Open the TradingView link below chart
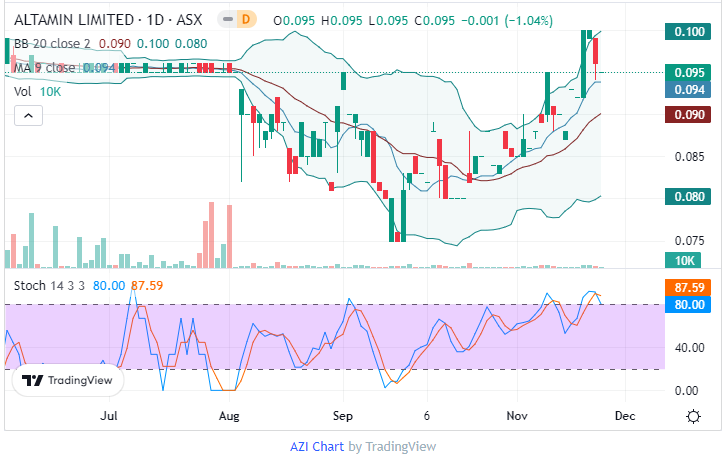This screenshot has width=726, height=459. point(400,447)
